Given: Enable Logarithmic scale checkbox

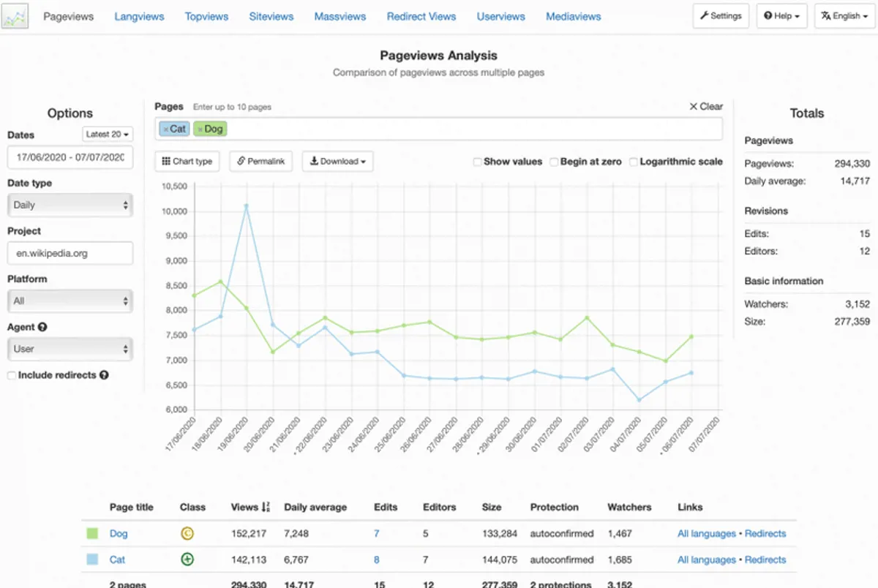Looking at the screenshot, I should tap(633, 162).
